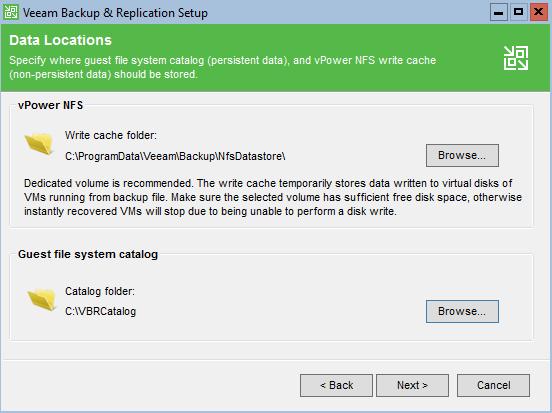Click the Veeam app icon in title bar
Screen dimensions: 552x413
coord(11,12)
